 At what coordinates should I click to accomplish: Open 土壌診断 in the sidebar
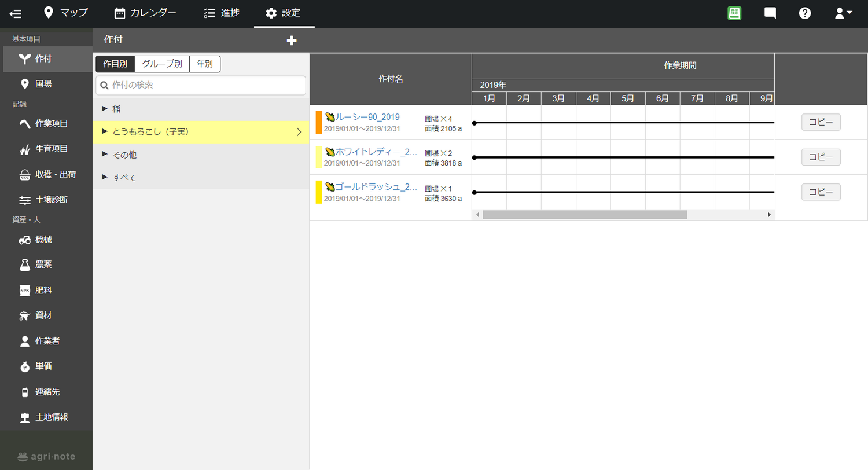click(46, 200)
